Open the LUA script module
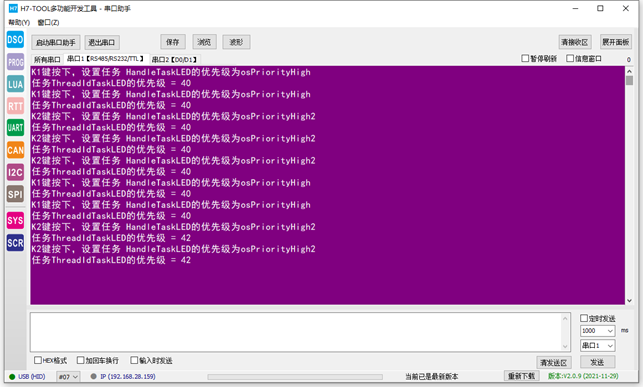Viewport: 643px width, 387px height. [x=15, y=84]
